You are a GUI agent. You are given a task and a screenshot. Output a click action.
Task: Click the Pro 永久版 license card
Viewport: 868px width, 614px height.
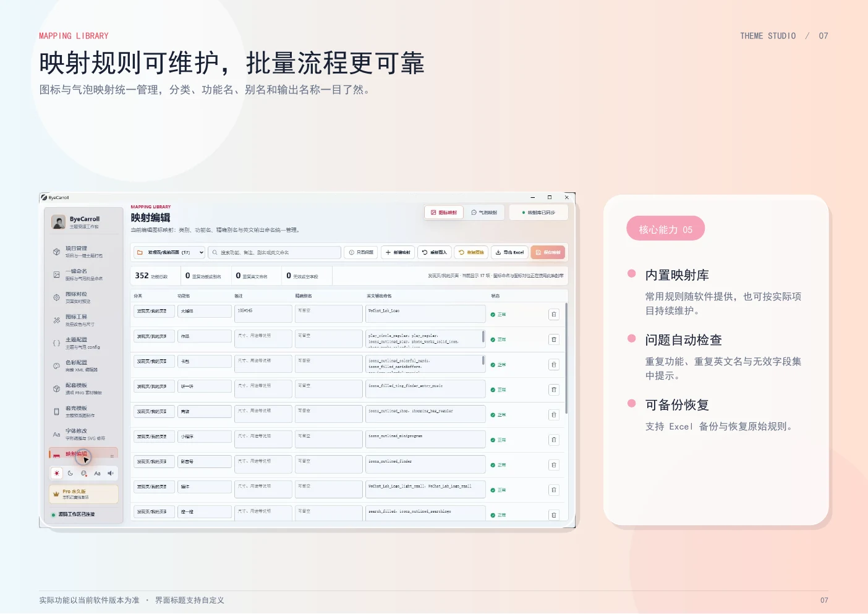pos(83,494)
